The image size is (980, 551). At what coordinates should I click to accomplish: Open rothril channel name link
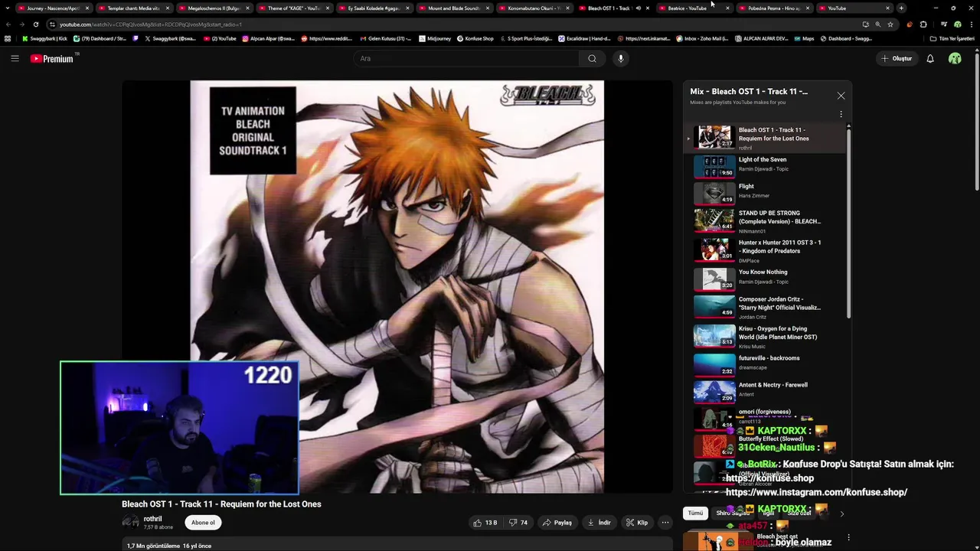click(x=152, y=519)
